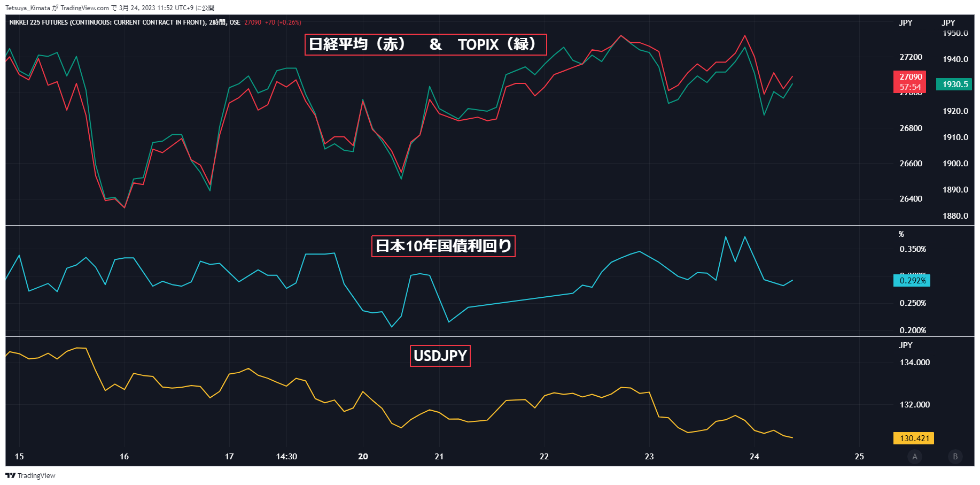
Task: Click the date marker 17 on time axis
Action: tap(229, 457)
